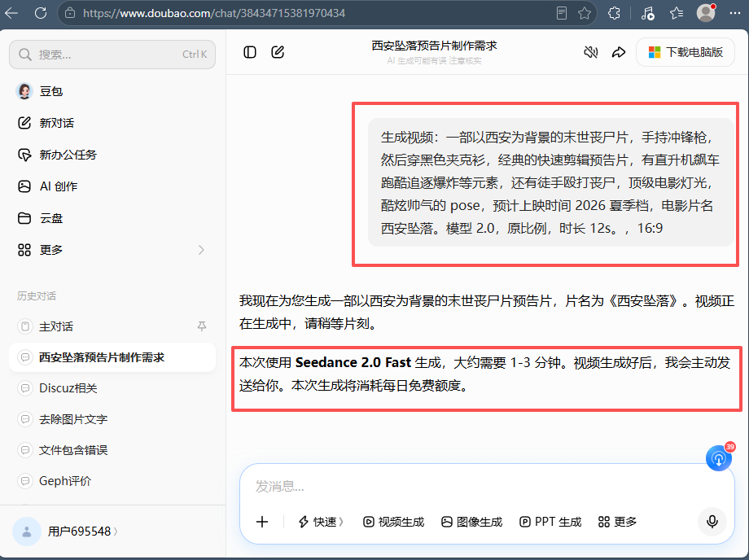The image size is (749, 560).
Task: Select 图像生成 skill
Action: 471,522
